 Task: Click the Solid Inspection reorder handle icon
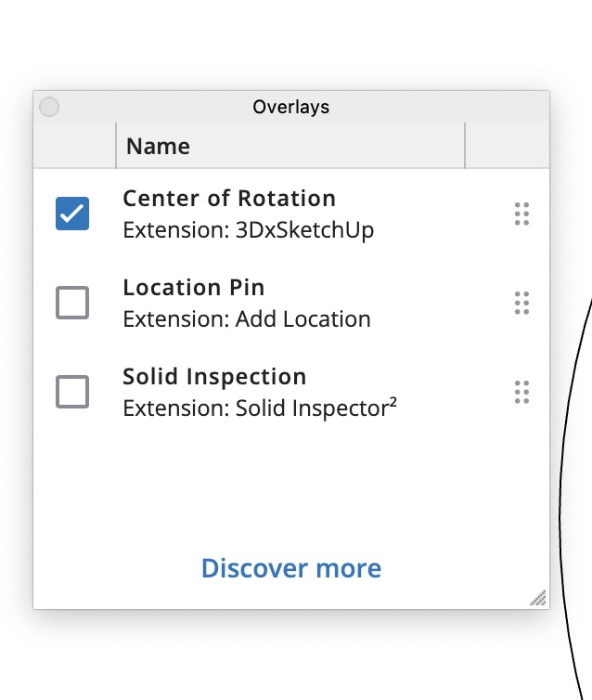(x=521, y=392)
